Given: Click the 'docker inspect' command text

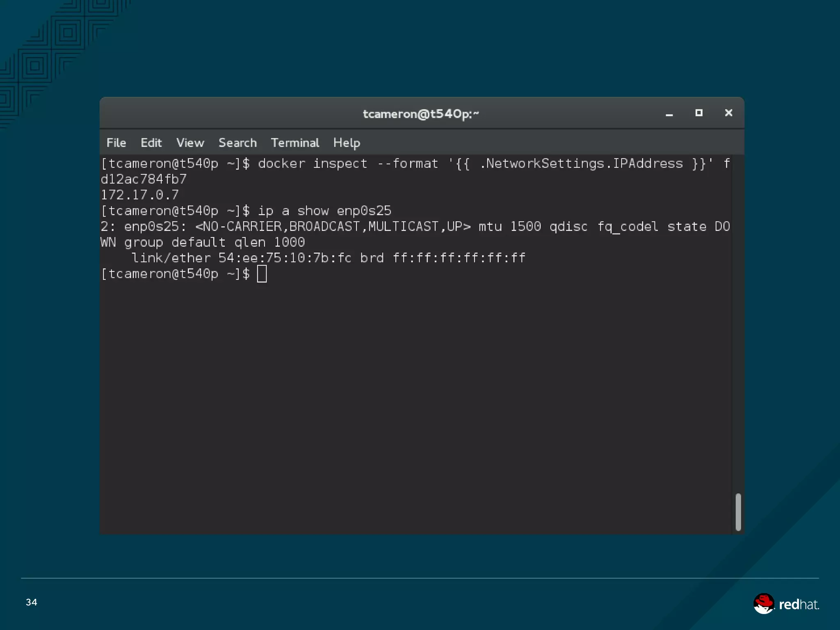Looking at the screenshot, I should [312, 164].
